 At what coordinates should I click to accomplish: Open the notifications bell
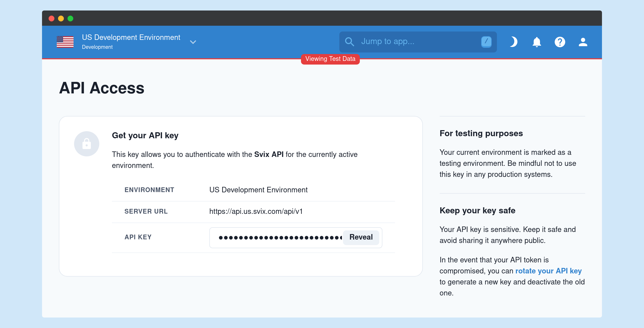[x=537, y=42]
